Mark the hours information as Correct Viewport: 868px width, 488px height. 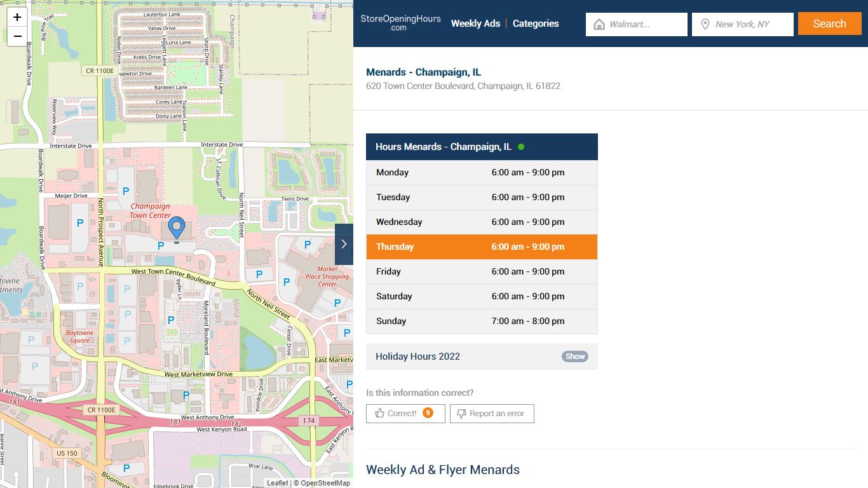[405, 414]
